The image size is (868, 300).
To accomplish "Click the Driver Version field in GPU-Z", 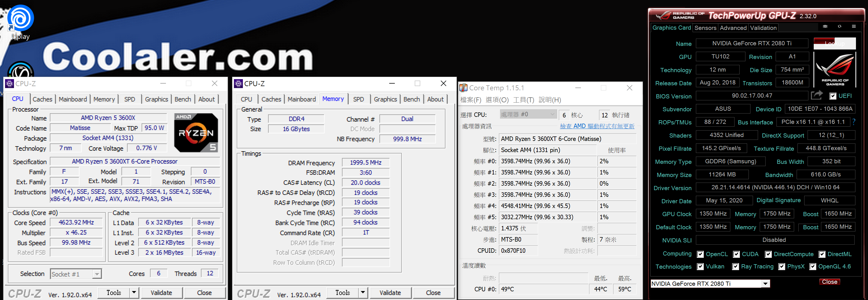I will point(775,188).
